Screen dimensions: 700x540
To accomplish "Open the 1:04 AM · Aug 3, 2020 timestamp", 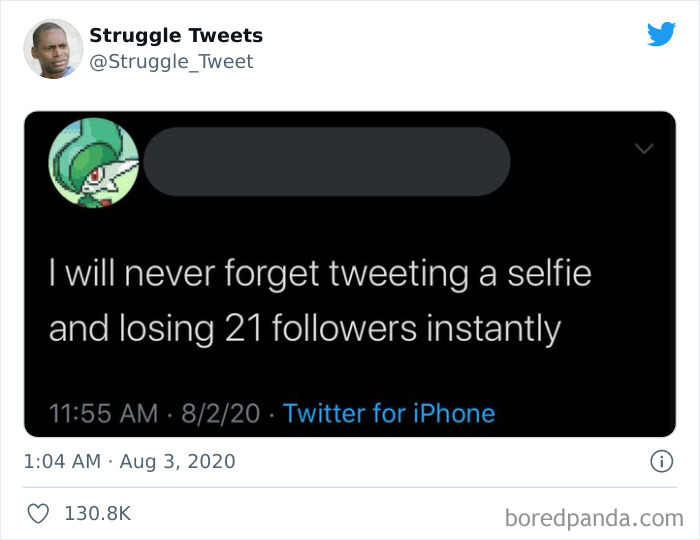I will point(130,461).
